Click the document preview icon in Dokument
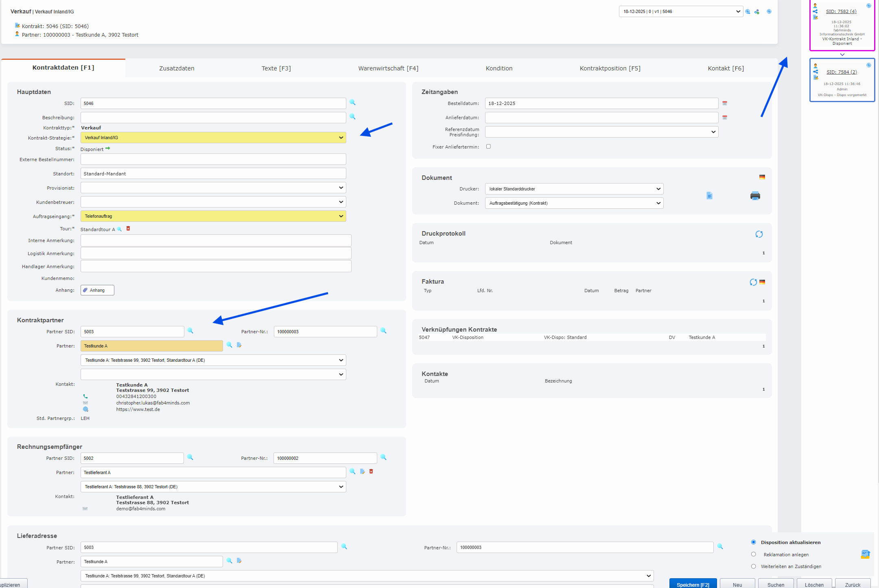The image size is (879, 588). coord(709,196)
